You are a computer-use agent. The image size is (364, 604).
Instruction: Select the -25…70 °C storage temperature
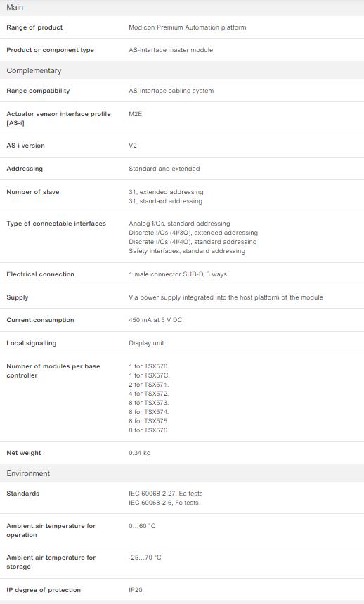(x=145, y=558)
